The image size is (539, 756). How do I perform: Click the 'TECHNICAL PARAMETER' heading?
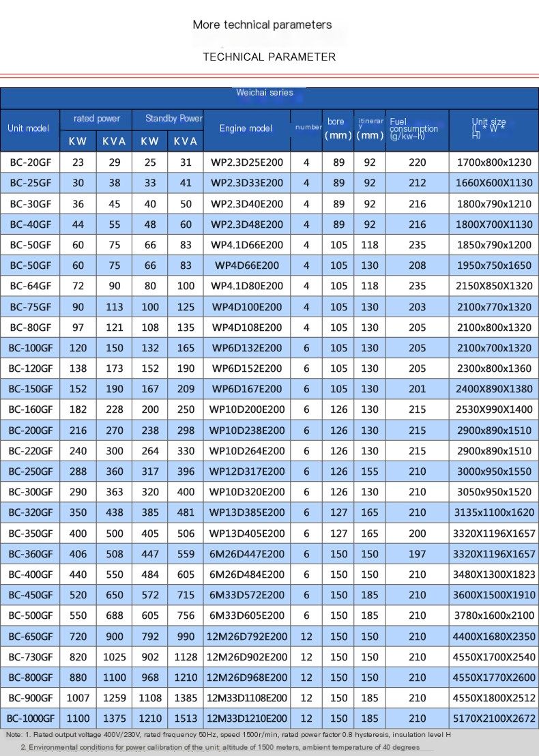[x=269, y=57]
